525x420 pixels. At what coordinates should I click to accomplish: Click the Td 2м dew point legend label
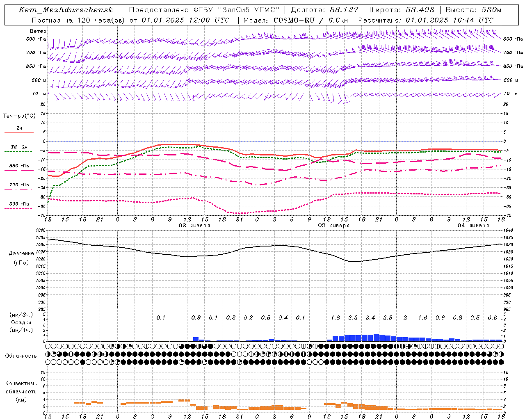pos(19,147)
